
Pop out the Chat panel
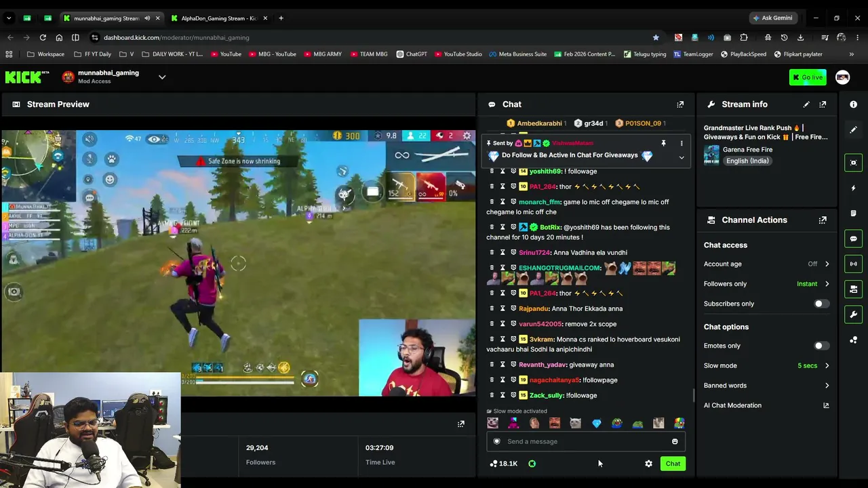(x=680, y=104)
